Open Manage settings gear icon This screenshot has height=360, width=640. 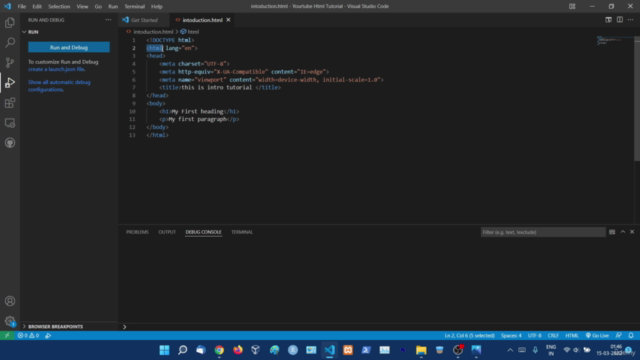[x=10, y=321]
